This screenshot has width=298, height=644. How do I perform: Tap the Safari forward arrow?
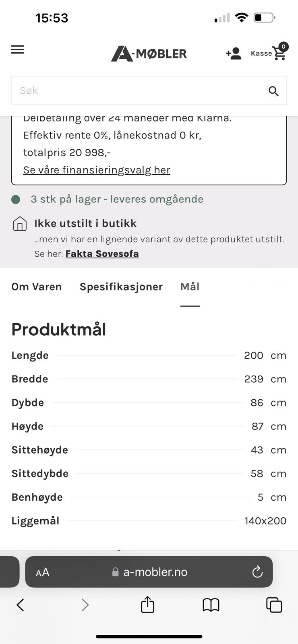tap(85, 605)
